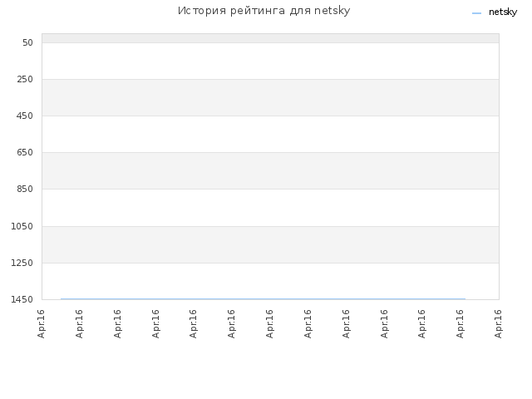Click the white band between 850 and 1050
The image size is (532, 399).
(x=270, y=208)
